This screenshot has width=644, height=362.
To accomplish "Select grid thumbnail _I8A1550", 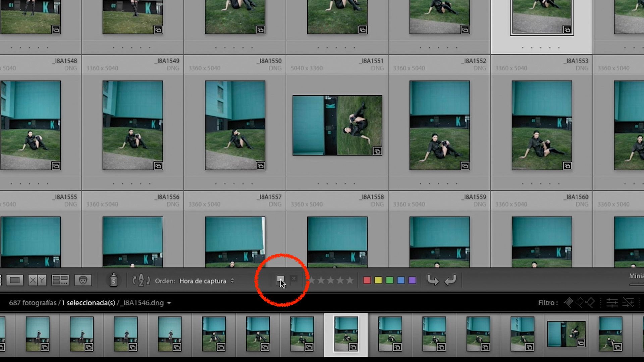I will click(235, 125).
